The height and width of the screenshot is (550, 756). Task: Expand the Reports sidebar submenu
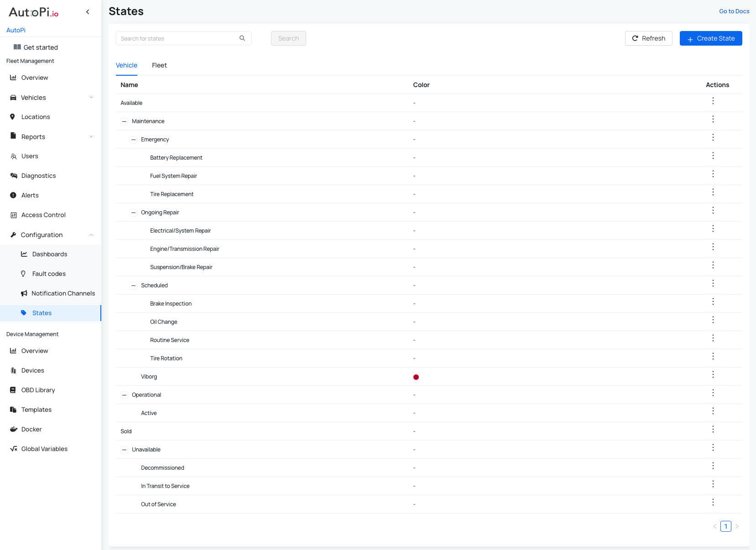[51, 137]
